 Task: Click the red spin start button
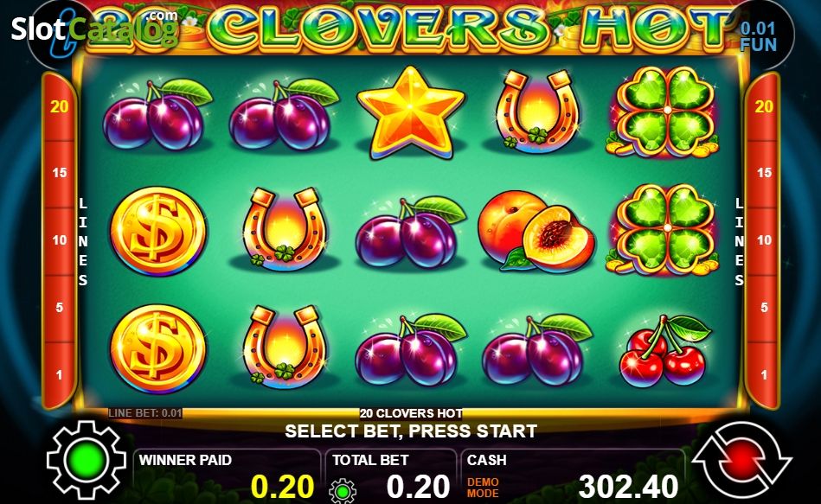(742, 459)
